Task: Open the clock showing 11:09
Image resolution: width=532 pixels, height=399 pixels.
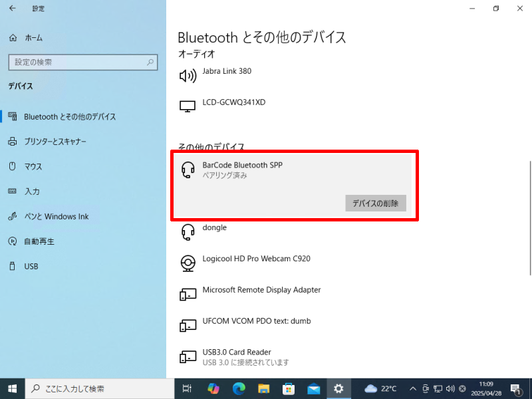Action: point(486,389)
